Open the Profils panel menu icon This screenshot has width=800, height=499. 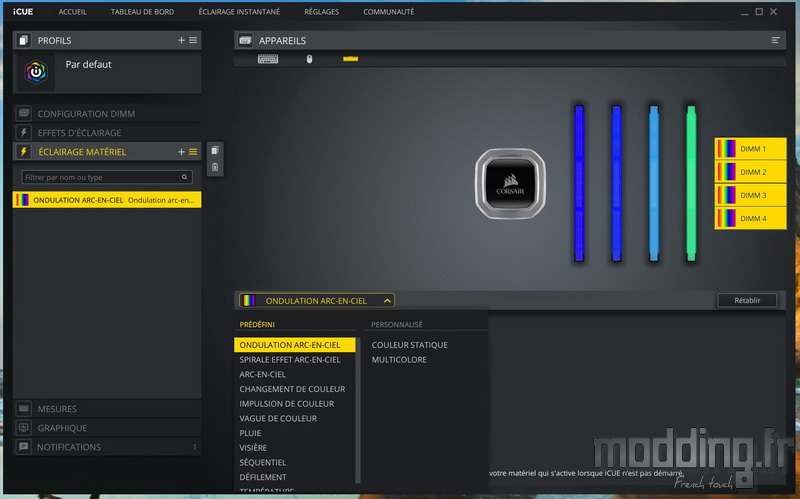coord(193,40)
